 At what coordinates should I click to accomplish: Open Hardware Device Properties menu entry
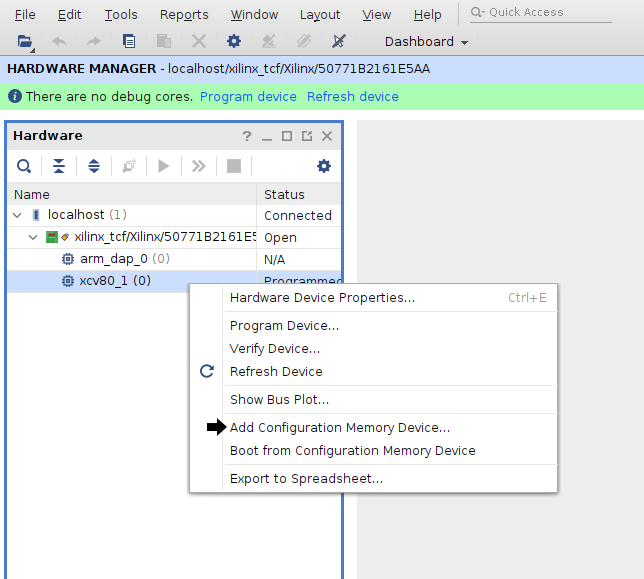[322, 298]
